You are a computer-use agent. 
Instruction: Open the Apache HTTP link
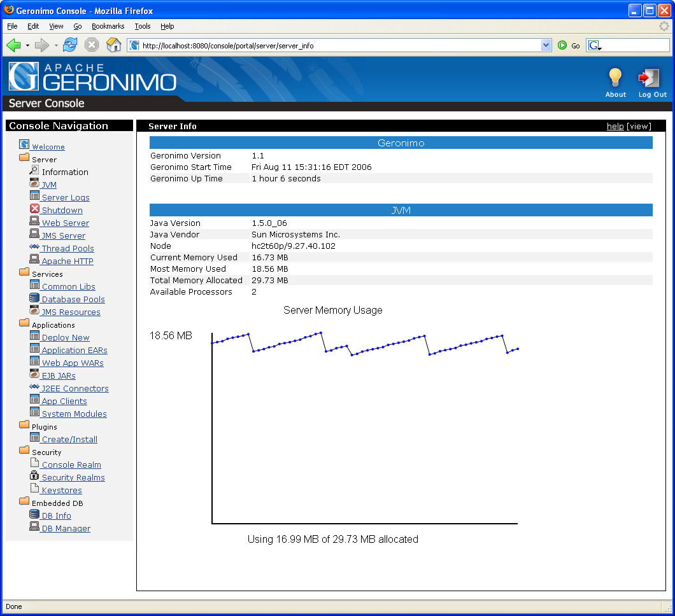[67, 261]
